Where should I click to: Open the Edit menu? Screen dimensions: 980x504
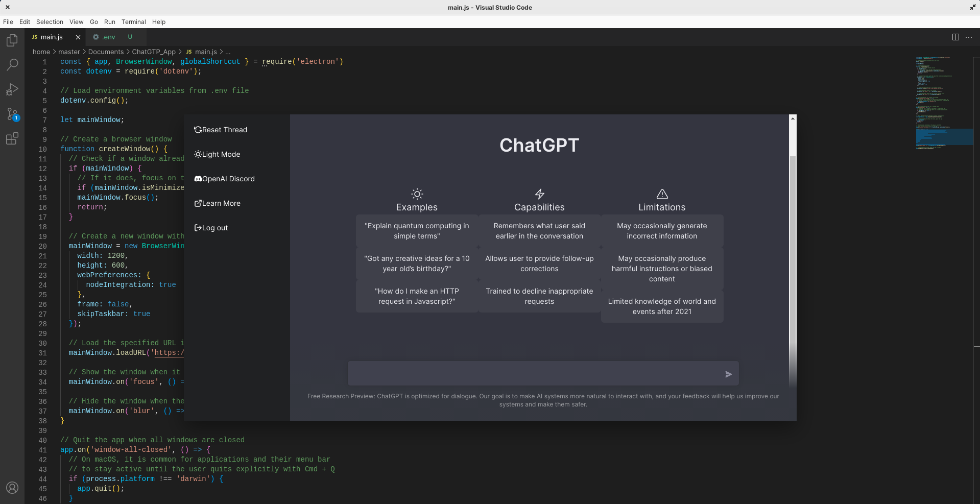25,22
